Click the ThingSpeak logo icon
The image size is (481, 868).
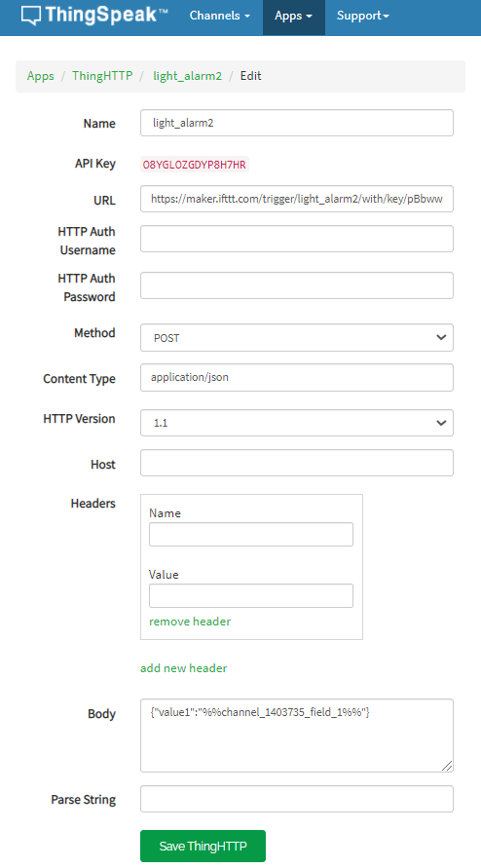31,16
